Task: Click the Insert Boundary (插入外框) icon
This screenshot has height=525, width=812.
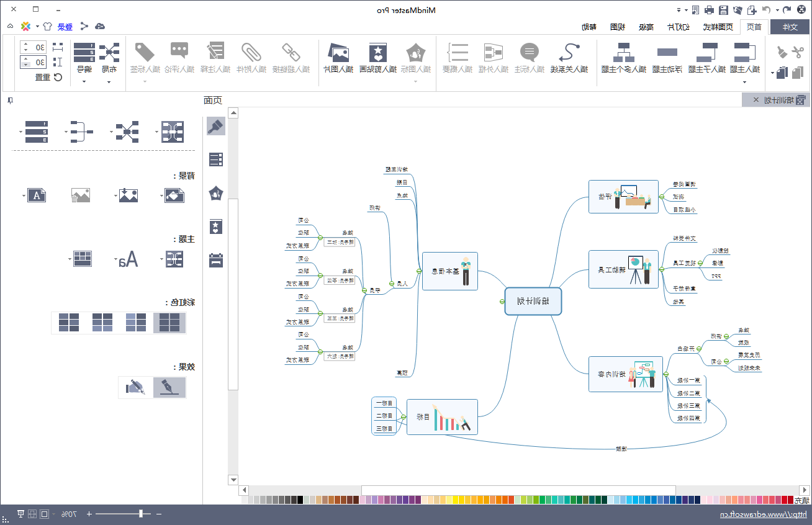Action: (494, 52)
